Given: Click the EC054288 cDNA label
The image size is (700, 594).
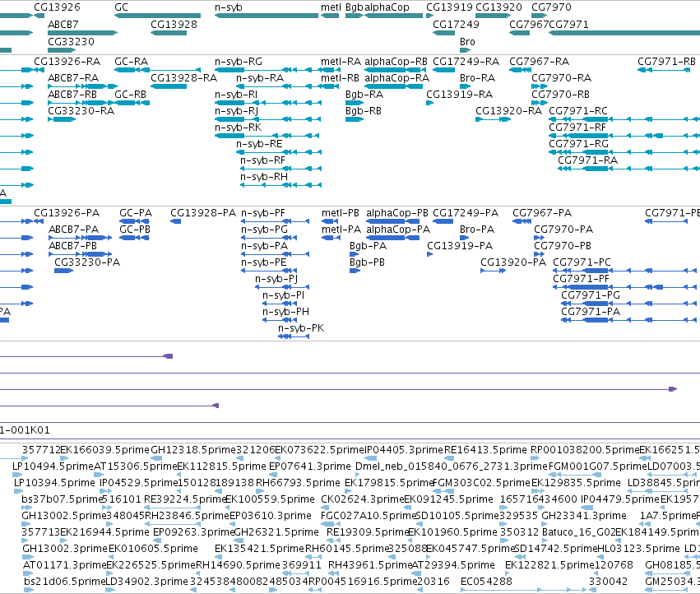Looking at the screenshot, I should (486, 582).
